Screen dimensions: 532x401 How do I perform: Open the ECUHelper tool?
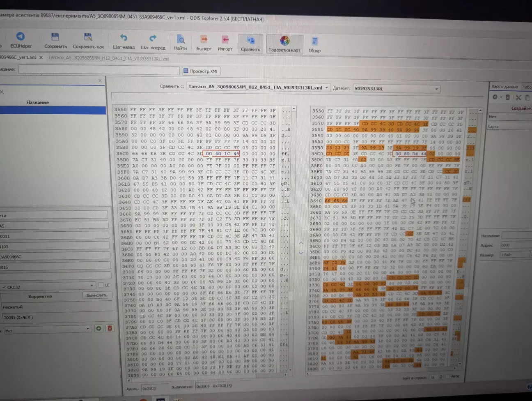point(21,40)
